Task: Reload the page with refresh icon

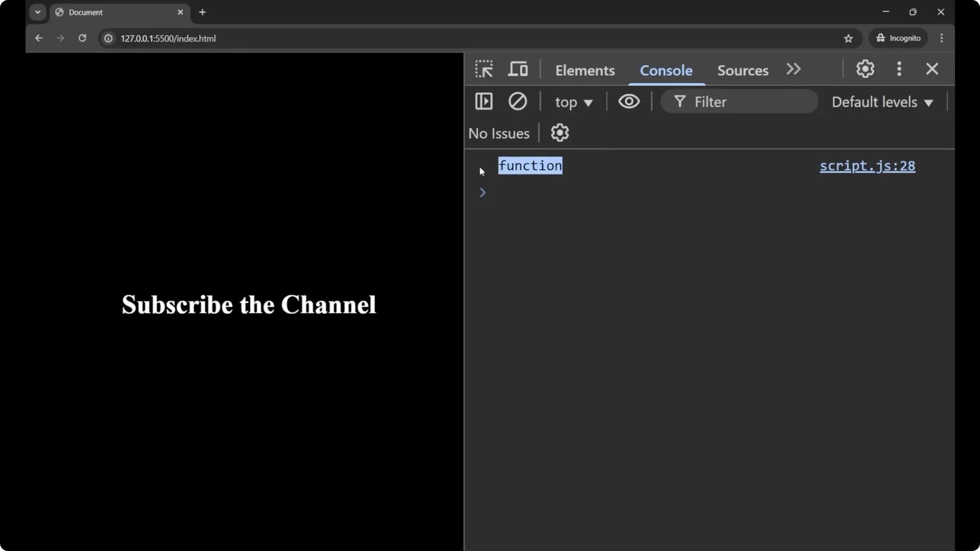Action: coord(82,38)
